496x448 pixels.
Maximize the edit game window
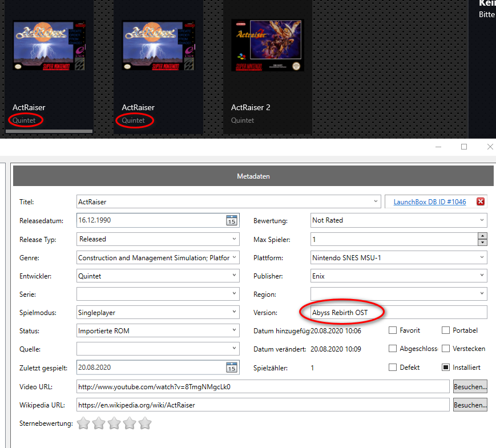[464, 147]
